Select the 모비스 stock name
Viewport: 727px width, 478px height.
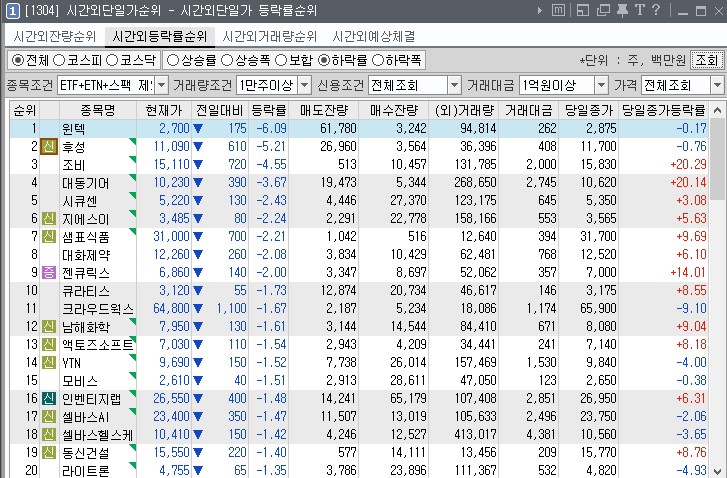pyautogui.click(x=80, y=381)
